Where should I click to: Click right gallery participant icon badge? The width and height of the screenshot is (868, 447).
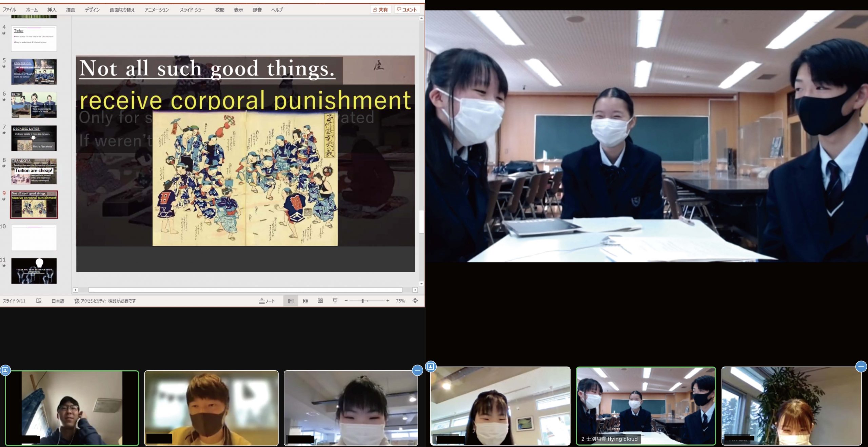[431, 366]
